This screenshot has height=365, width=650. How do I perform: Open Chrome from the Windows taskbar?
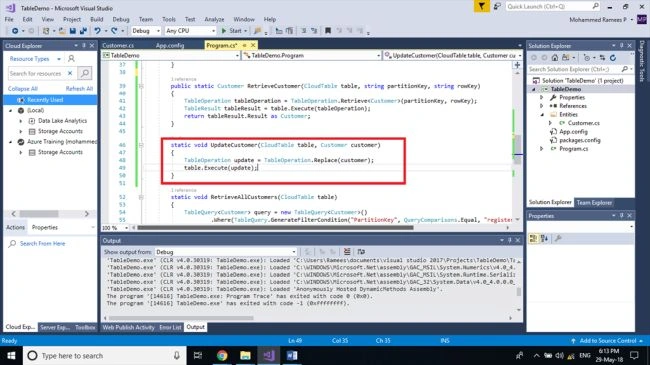[x=222, y=355]
